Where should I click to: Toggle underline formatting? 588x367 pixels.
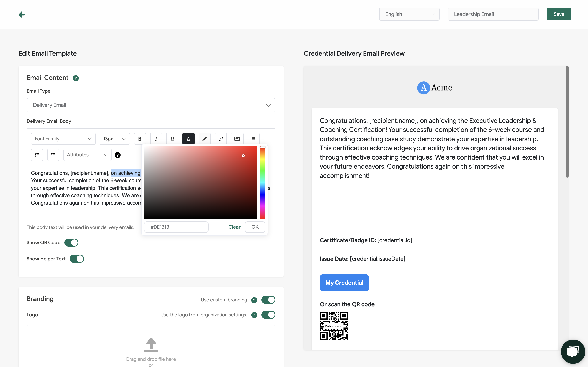[172, 139]
